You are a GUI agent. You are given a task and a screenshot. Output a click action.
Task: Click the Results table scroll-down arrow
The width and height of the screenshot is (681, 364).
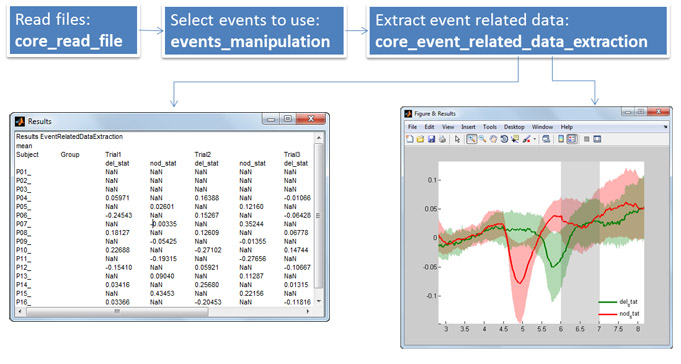(319, 301)
